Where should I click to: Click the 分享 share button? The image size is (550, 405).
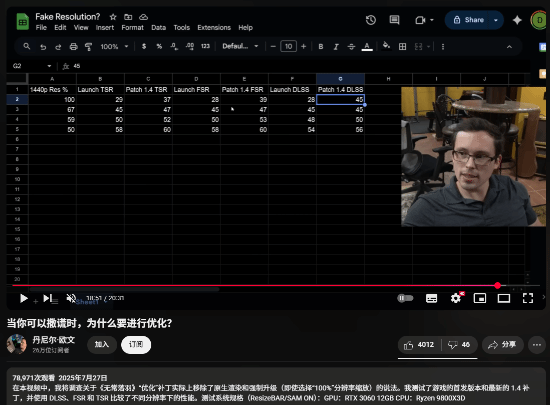point(502,345)
